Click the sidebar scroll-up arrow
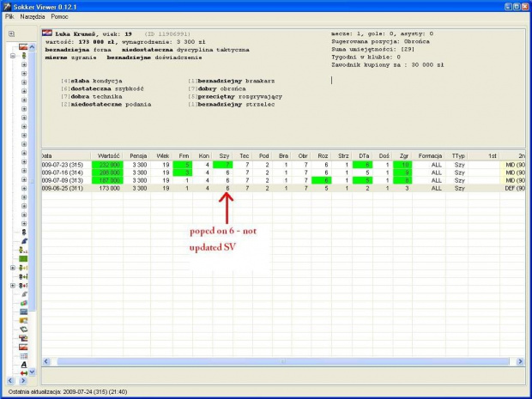Image resolution: width=532 pixels, height=399 pixels. click(x=33, y=45)
